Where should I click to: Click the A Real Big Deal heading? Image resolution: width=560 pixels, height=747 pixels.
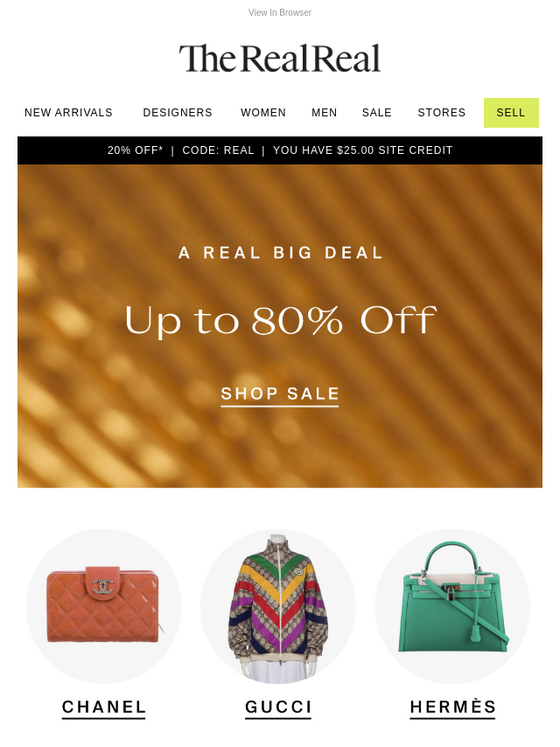pos(280,253)
